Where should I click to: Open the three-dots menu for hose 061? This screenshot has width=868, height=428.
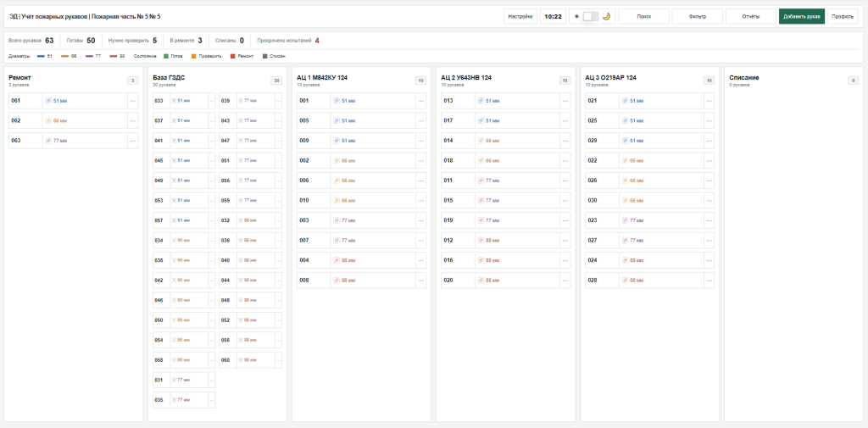133,102
